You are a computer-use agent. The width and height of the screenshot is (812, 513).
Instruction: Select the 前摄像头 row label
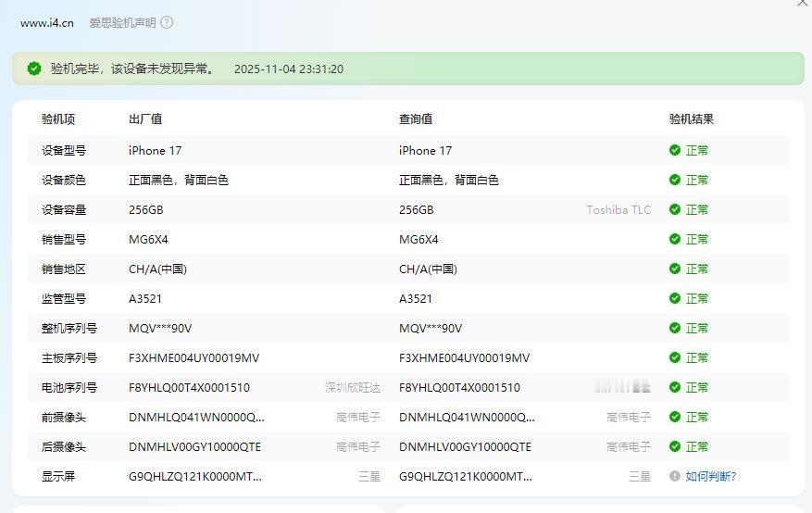point(64,418)
